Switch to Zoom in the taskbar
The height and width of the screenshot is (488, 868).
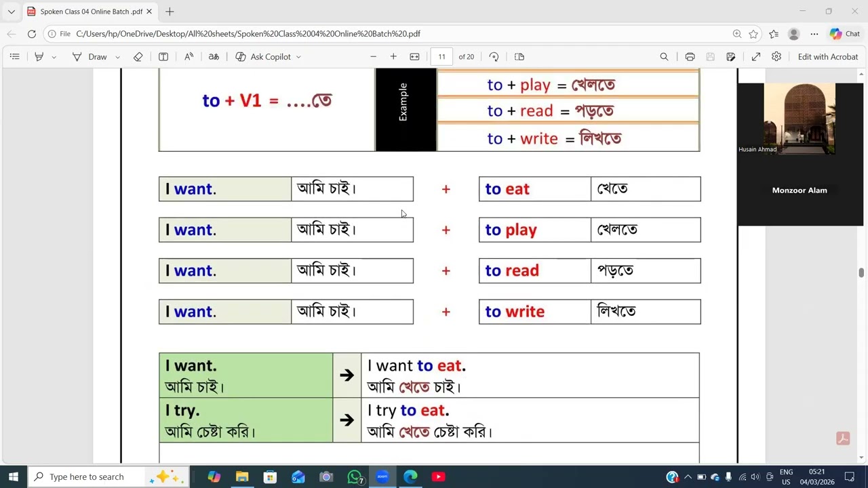point(382,476)
